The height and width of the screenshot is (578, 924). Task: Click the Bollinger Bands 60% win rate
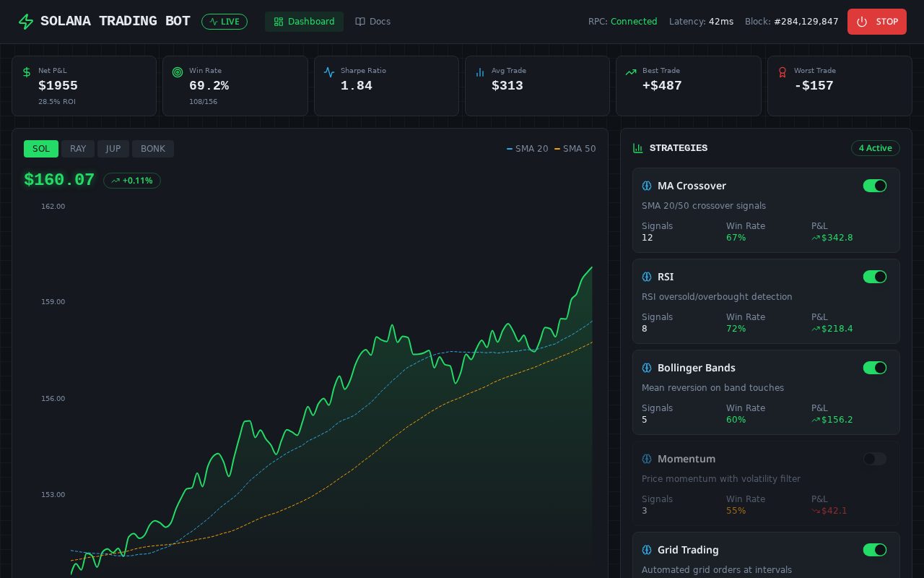pos(736,420)
